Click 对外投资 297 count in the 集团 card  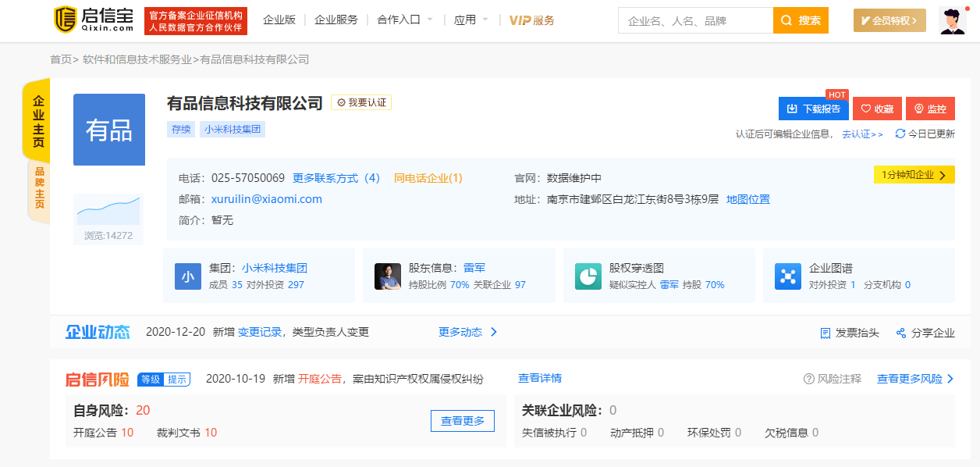[275, 285]
